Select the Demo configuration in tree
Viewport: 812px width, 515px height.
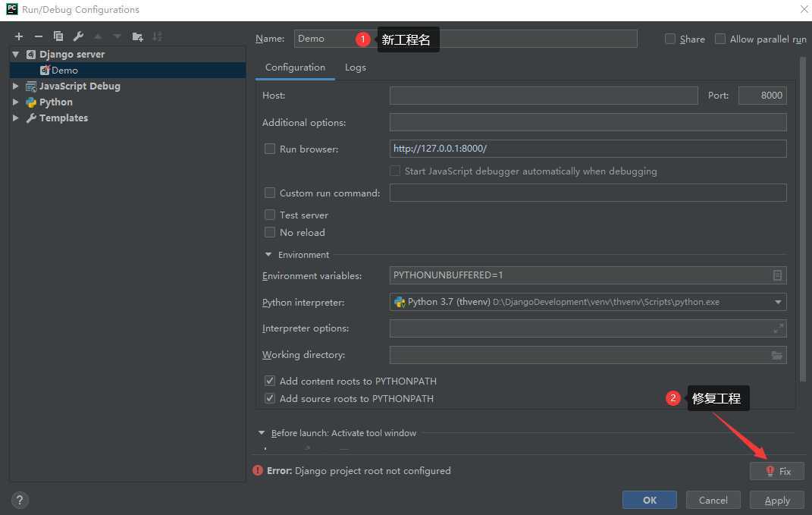(127, 70)
